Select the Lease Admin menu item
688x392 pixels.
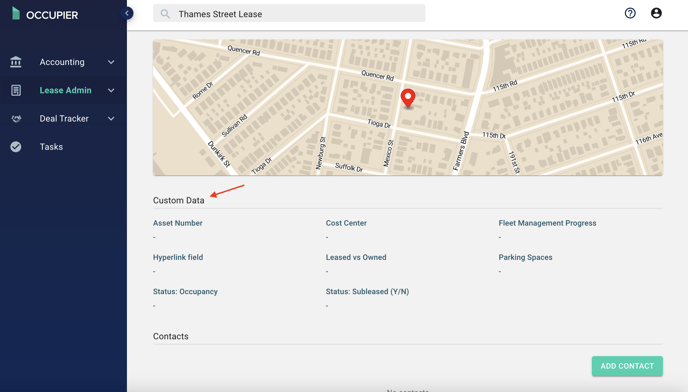tap(63, 90)
